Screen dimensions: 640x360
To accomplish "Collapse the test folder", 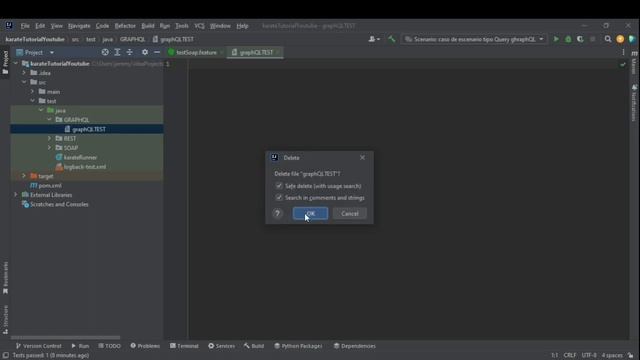I will pos(33,101).
